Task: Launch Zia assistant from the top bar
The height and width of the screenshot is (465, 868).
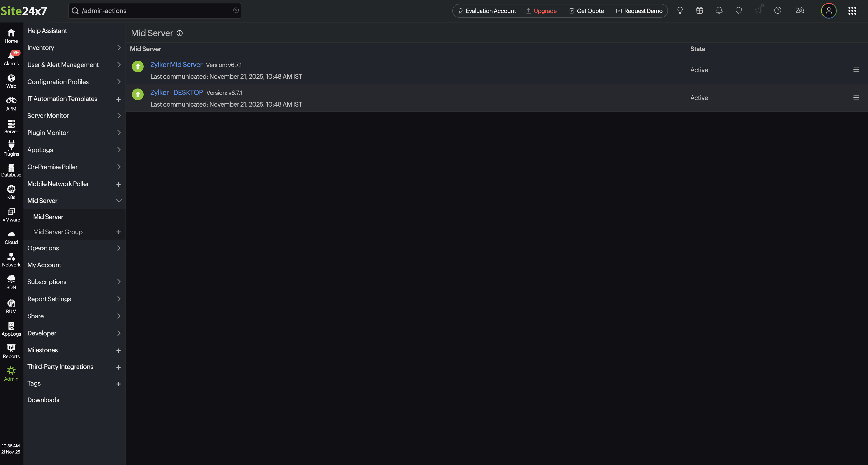Action: tap(800, 11)
